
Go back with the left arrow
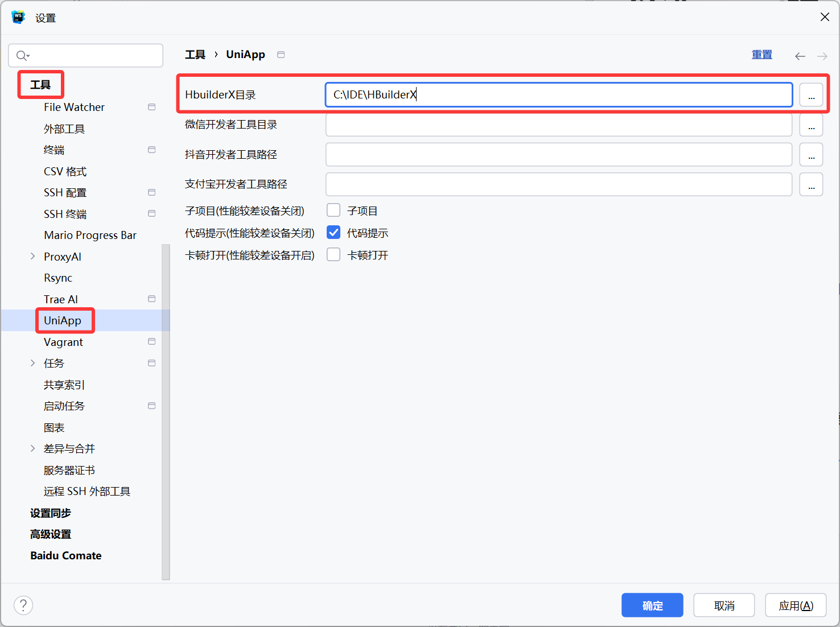(x=800, y=56)
